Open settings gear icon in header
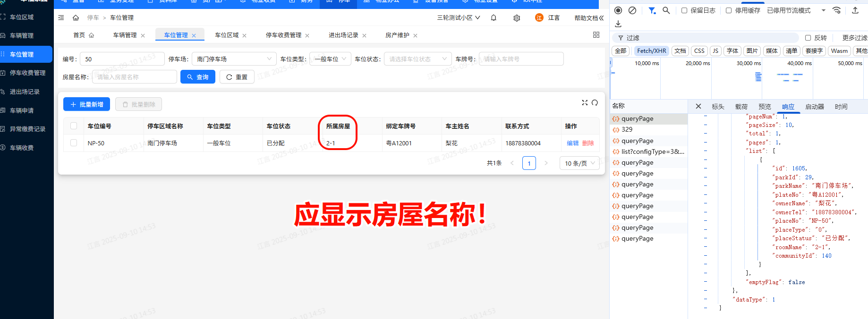Viewport: 868px width, 319px height. 517,18
